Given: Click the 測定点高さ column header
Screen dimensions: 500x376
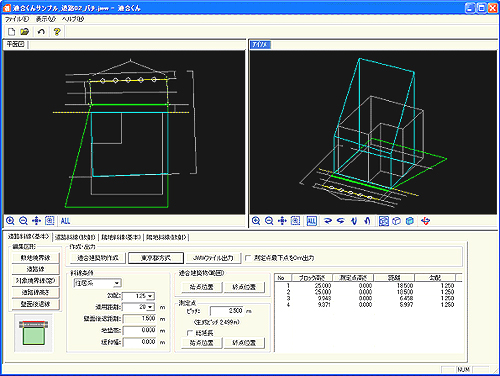Looking at the screenshot, I should [353, 278].
